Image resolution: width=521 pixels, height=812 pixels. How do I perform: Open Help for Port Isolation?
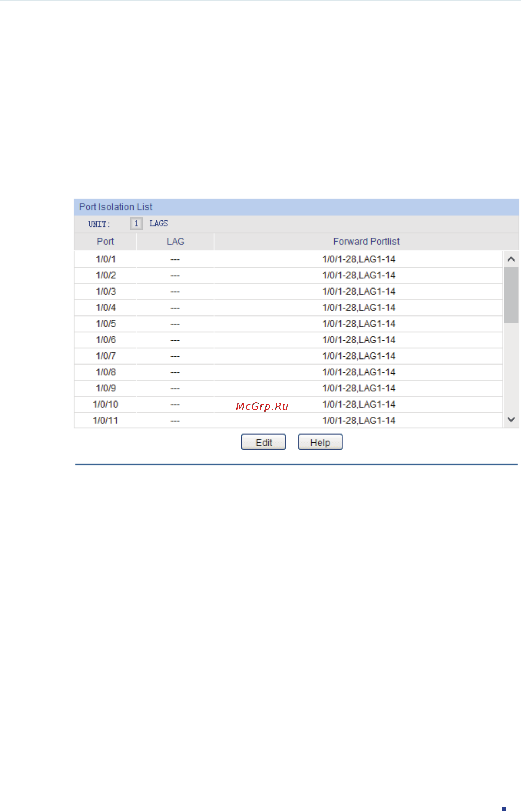[320, 442]
